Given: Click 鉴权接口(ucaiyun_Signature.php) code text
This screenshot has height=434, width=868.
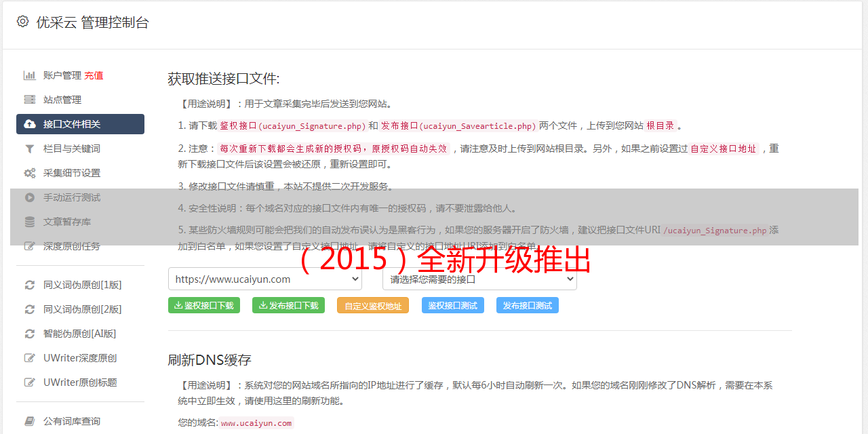Looking at the screenshot, I should [x=292, y=125].
